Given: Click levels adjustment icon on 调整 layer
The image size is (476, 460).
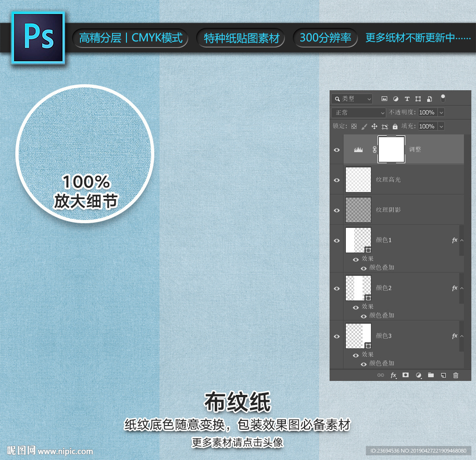Looking at the screenshot, I should [358, 149].
